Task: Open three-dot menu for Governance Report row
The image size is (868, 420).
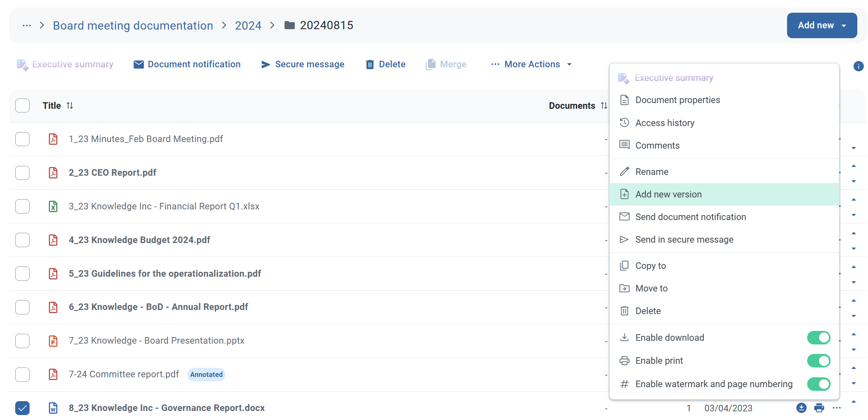Action: point(836,408)
